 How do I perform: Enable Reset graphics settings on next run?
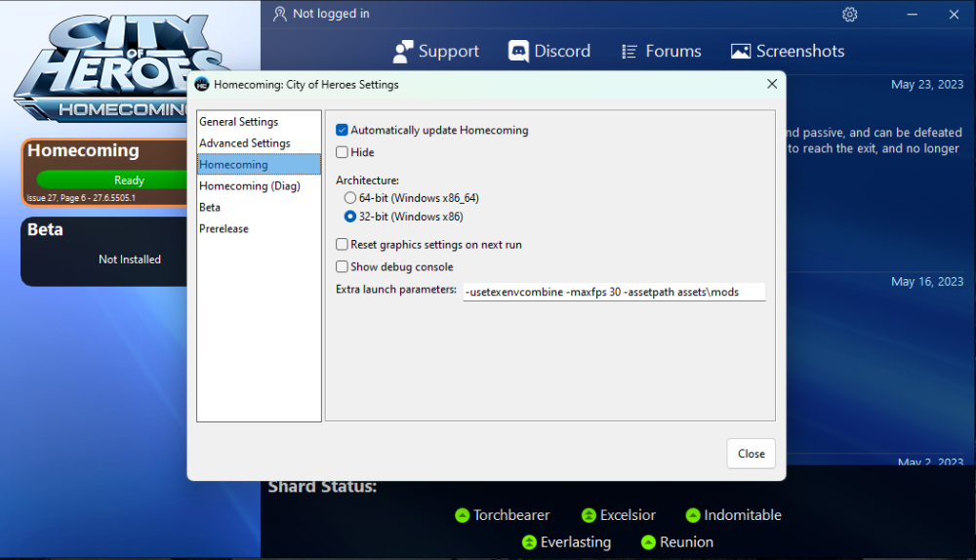point(342,245)
